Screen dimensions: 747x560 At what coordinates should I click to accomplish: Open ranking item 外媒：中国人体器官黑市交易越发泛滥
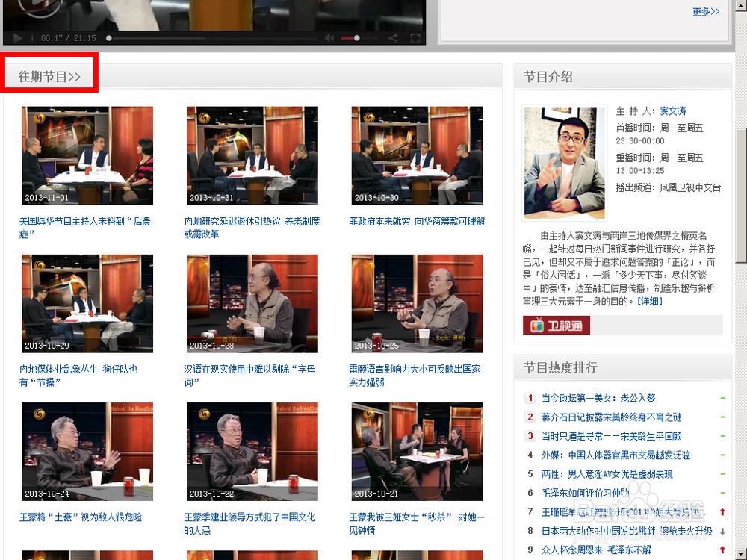pyautogui.click(x=616, y=455)
